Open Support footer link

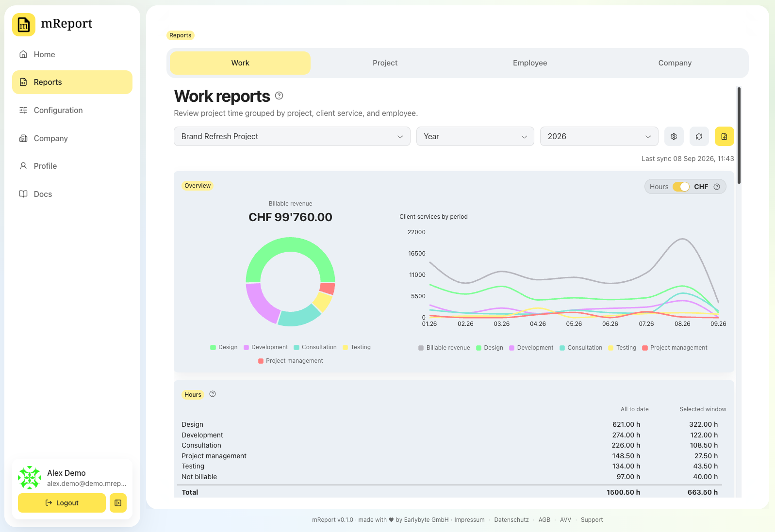click(592, 520)
